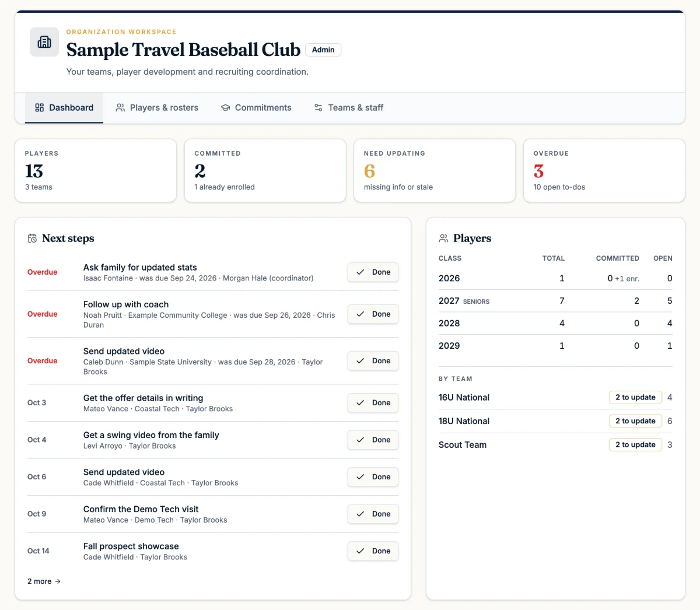Viewport: 700px width, 610px height.
Task: Click the Commitments graduation cap icon
Action: pos(225,107)
